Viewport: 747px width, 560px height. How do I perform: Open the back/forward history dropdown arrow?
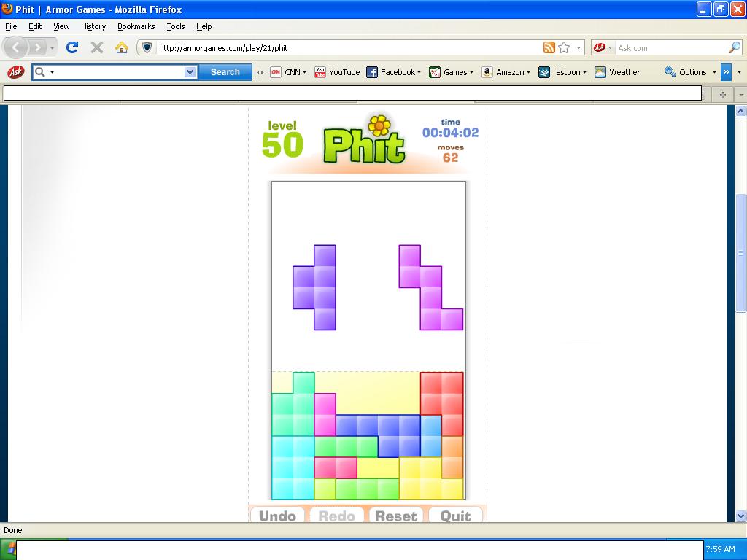[x=52, y=47]
